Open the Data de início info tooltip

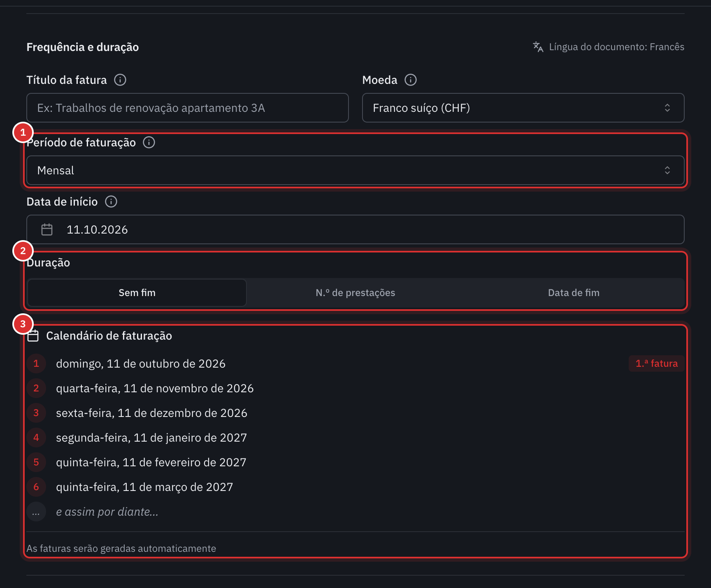pyautogui.click(x=111, y=201)
